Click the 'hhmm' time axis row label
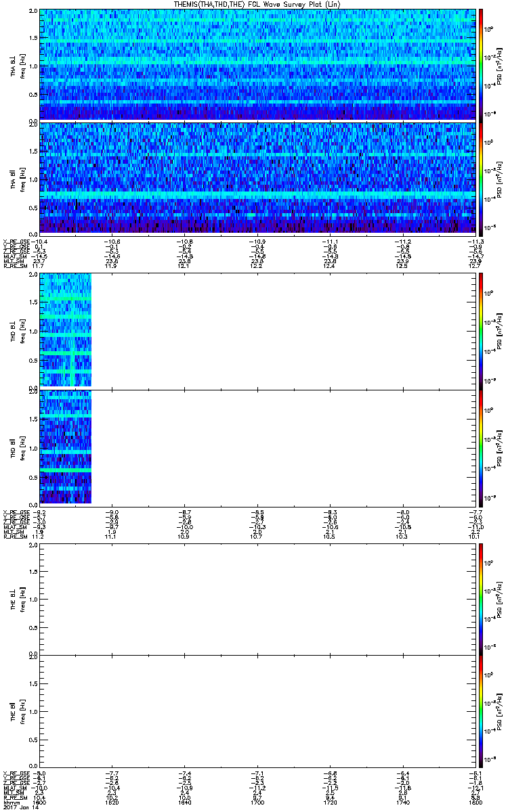This screenshot has width=508, height=812. click(x=10, y=803)
